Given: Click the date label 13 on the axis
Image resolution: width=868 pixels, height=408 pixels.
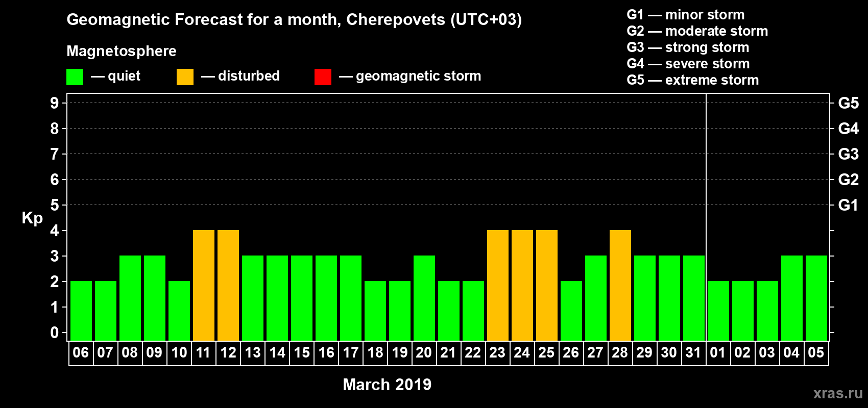Looking at the screenshot, I should [253, 352].
